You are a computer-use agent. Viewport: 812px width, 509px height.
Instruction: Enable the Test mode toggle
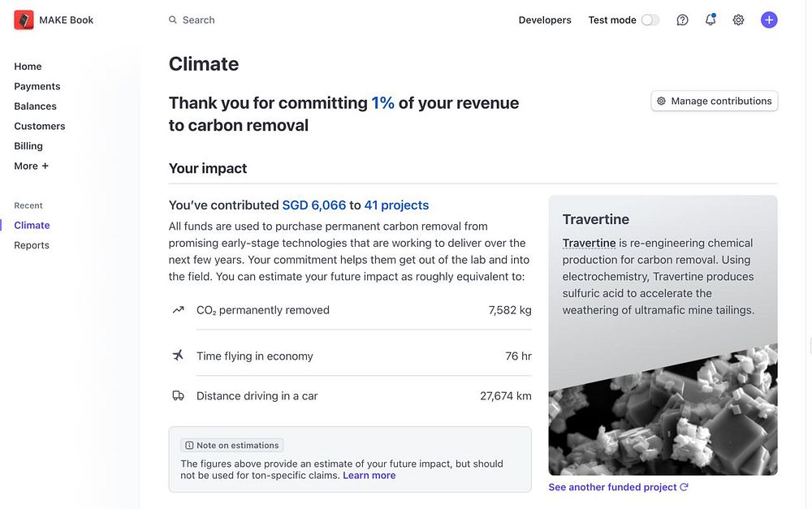pos(650,20)
